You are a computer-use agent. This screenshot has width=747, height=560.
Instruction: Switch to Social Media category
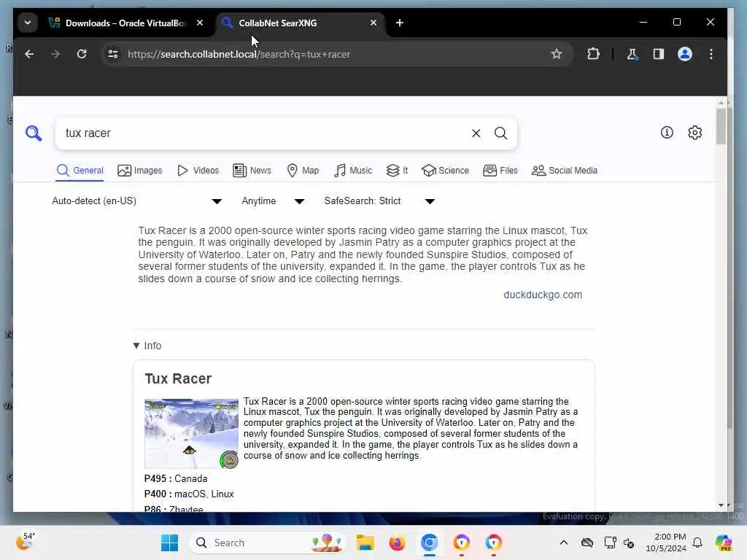click(x=564, y=171)
